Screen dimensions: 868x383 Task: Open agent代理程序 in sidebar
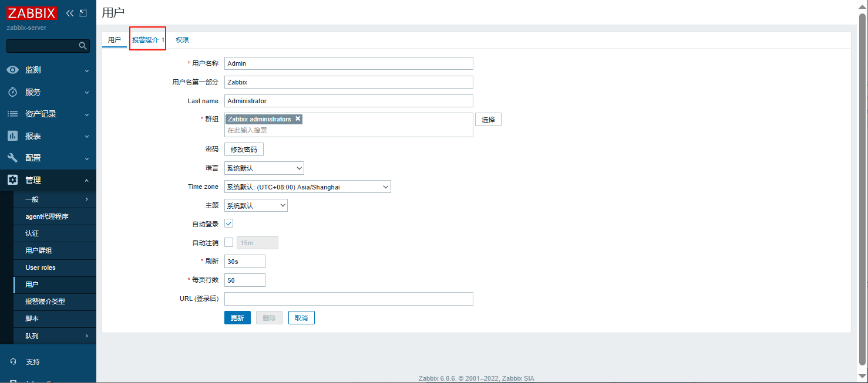coord(55,216)
